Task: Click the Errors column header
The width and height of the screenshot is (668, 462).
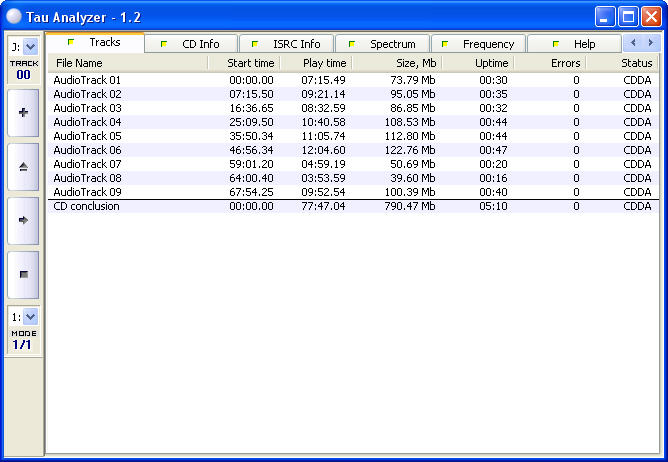Action: [550, 63]
